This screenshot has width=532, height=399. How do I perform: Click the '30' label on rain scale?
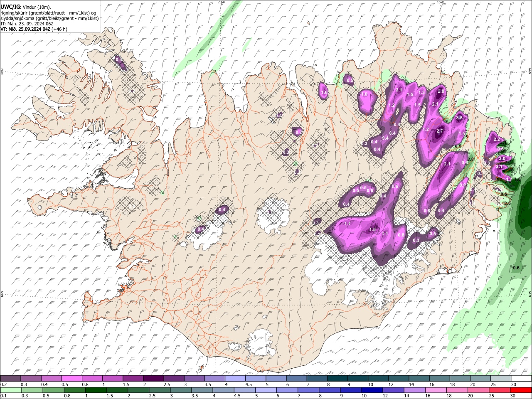coord(513,396)
